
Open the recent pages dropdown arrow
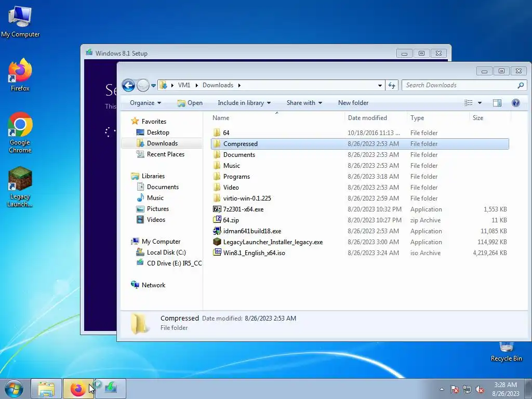click(153, 86)
